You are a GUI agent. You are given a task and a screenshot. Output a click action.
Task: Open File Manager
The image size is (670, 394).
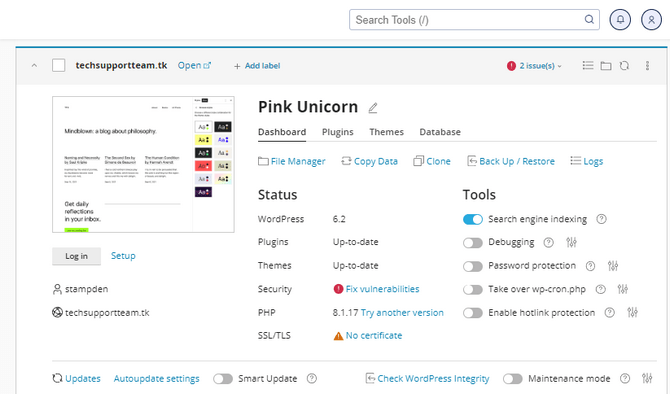(x=292, y=161)
